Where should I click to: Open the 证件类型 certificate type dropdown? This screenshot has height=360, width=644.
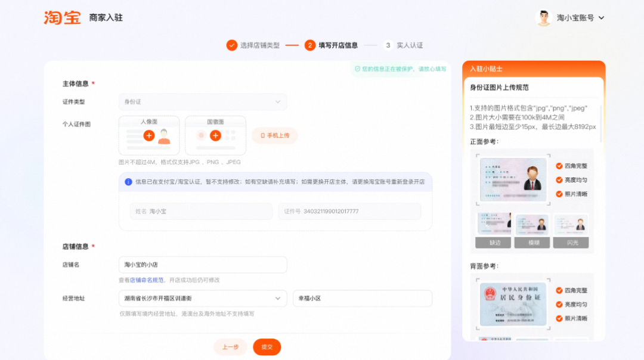pos(203,102)
